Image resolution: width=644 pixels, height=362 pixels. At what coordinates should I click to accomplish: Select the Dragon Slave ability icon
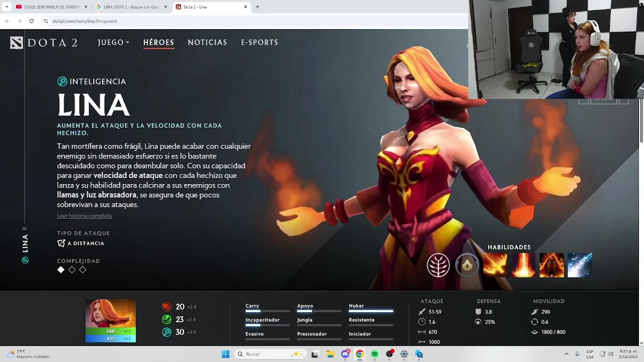(495, 265)
